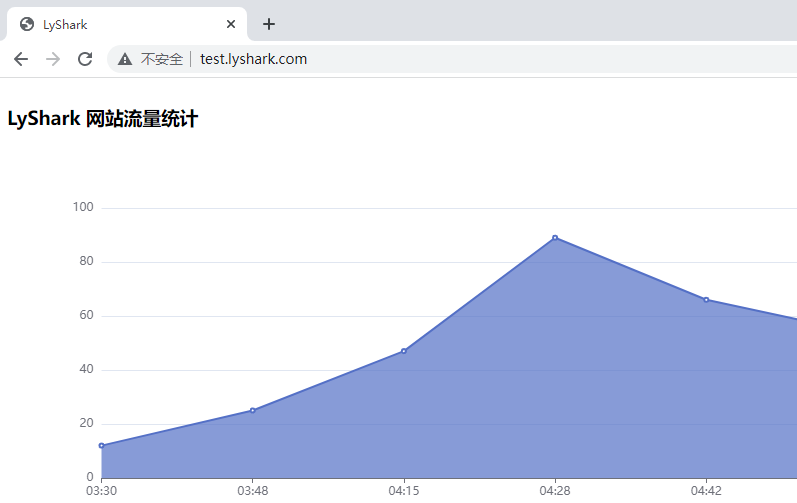Select the LyShark tab title
The image size is (797, 503).
[x=65, y=24]
